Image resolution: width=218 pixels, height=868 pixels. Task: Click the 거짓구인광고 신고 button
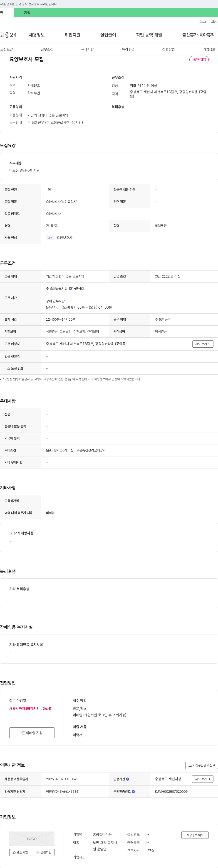(x=201, y=765)
